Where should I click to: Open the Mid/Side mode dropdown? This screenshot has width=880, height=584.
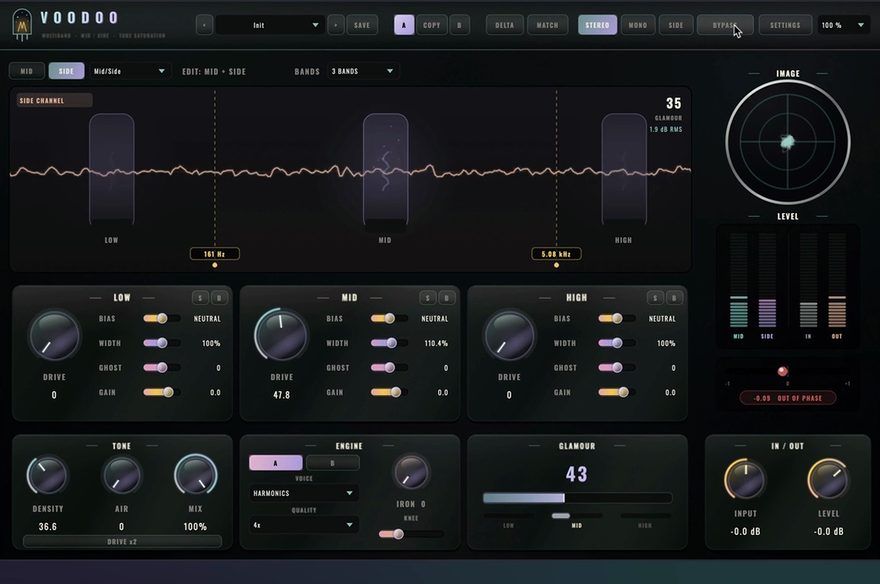129,71
